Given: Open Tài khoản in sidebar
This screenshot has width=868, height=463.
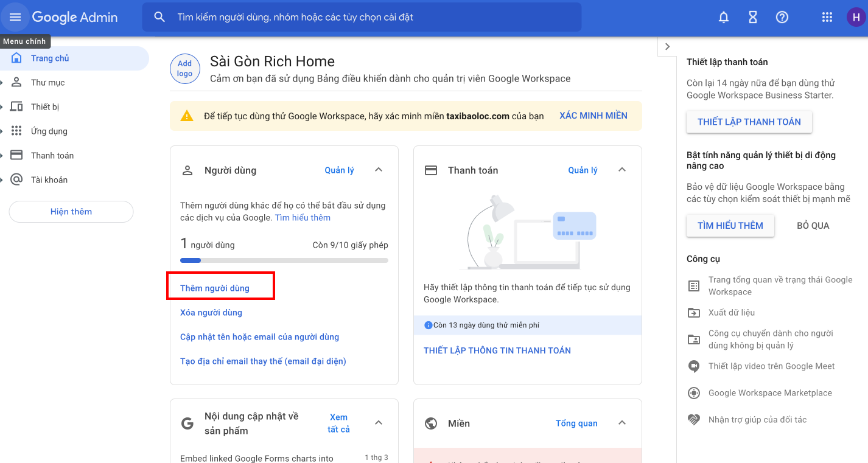Looking at the screenshot, I should [74, 180].
